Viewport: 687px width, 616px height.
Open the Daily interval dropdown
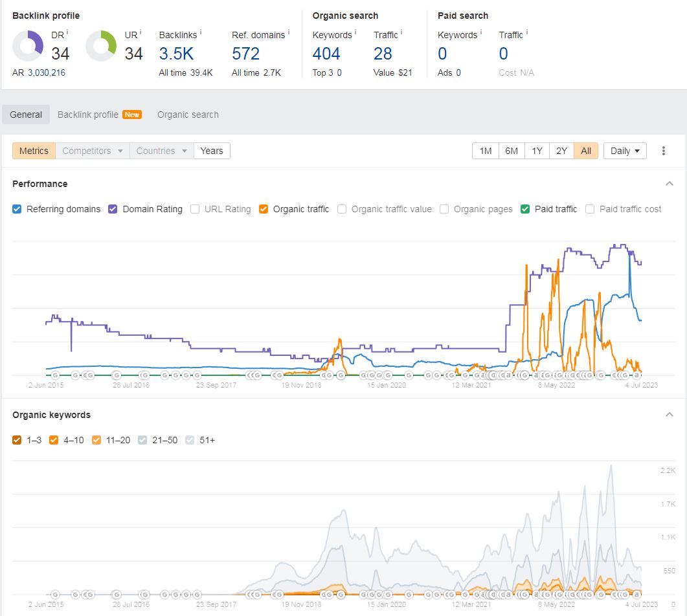625,151
